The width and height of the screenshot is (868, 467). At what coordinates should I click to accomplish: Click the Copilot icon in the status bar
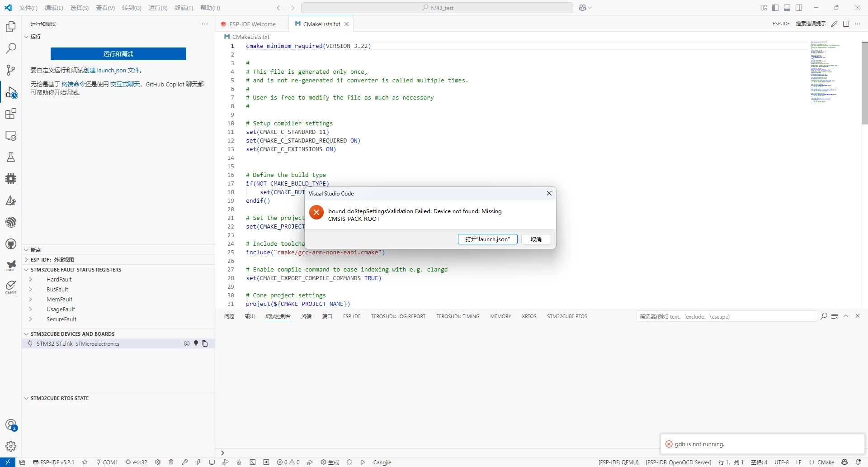[844, 462]
